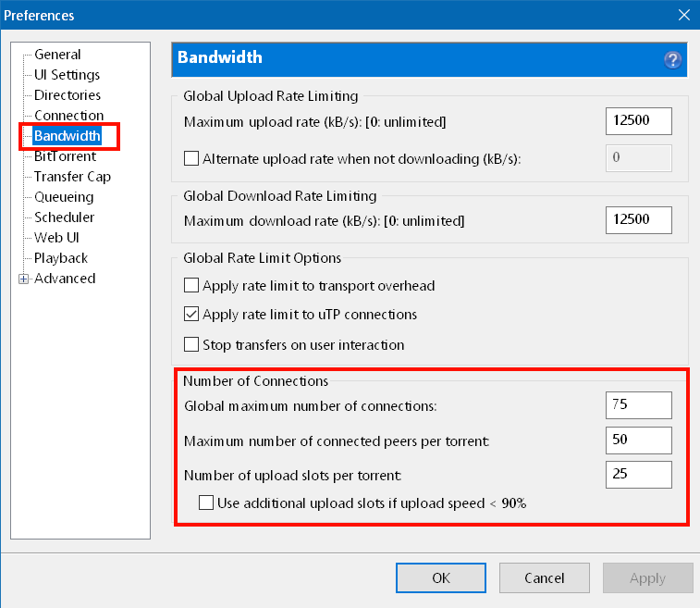The height and width of the screenshot is (608, 700).
Task: Click the help question mark icon
Action: coord(672,60)
